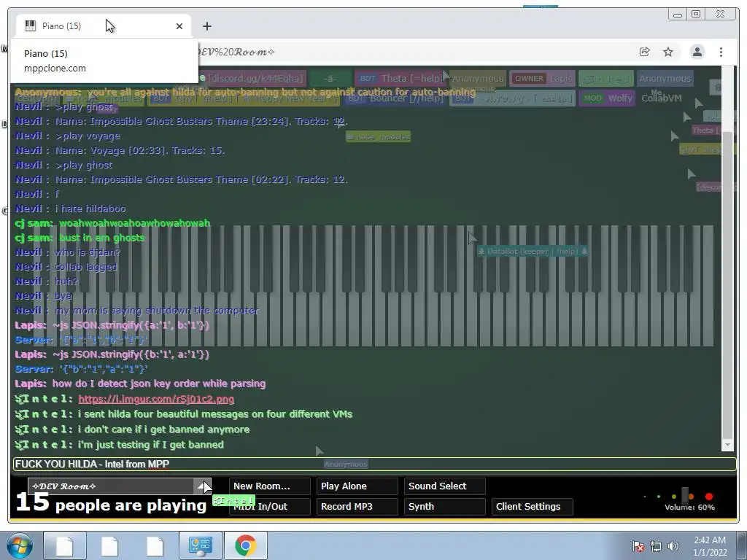
Task: Click the chat message input field
Action: (374, 464)
